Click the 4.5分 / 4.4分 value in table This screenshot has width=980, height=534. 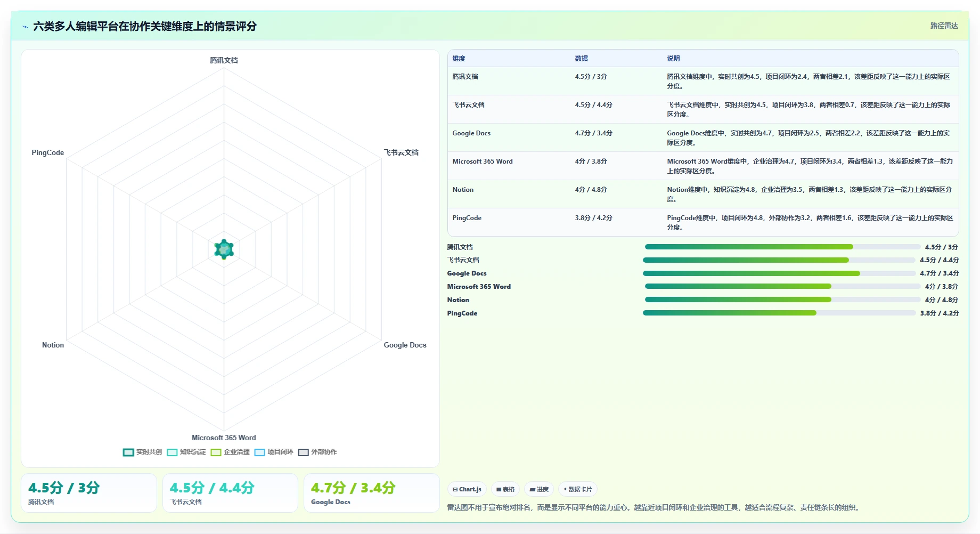(594, 105)
